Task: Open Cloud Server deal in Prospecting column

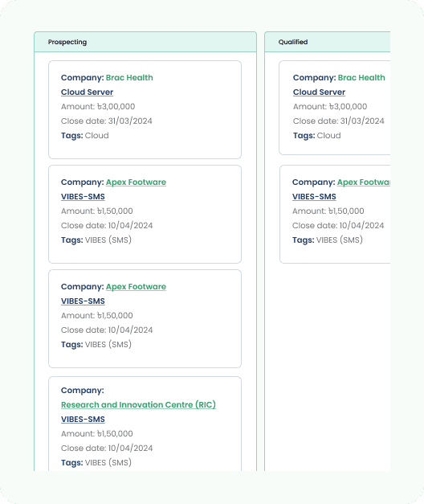Action: 87,92
